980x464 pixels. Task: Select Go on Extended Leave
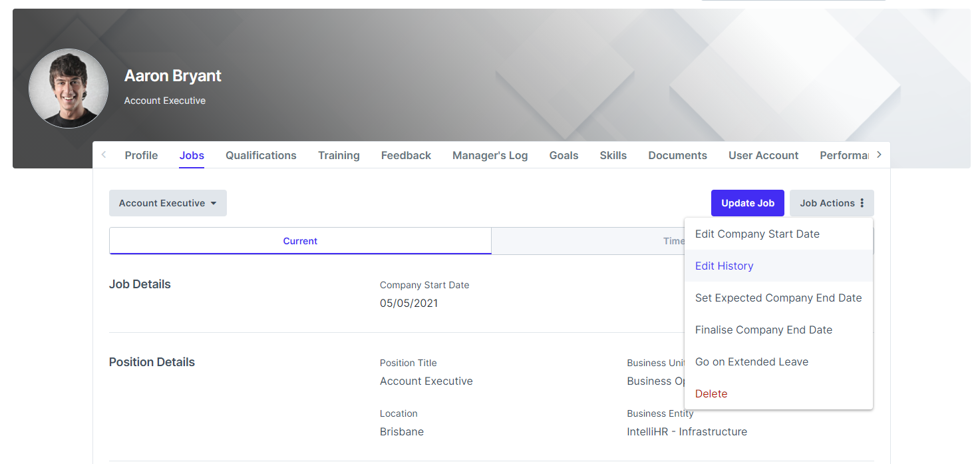point(751,361)
